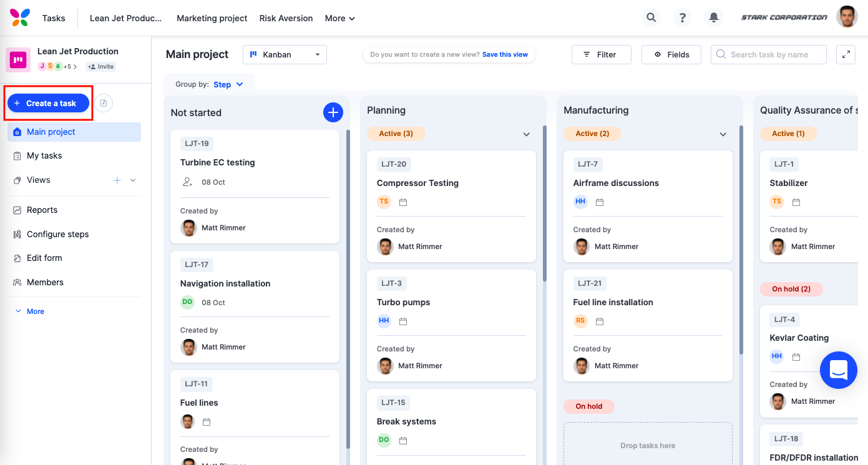
Task: Click DO assignee badge on Navigation installation
Action: click(x=187, y=302)
